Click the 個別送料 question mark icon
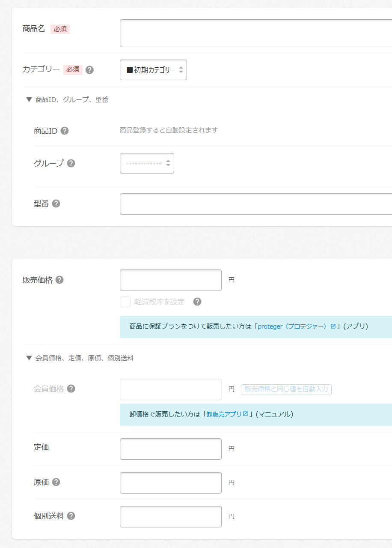The height and width of the screenshot is (548, 392). click(x=71, y=516)
